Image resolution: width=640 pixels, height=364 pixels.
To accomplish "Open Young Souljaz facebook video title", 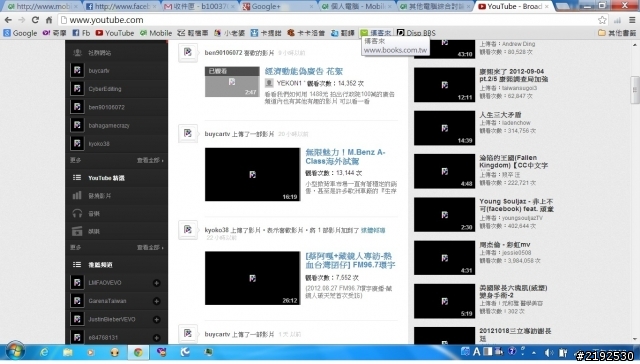I will (x=516, y=205).
